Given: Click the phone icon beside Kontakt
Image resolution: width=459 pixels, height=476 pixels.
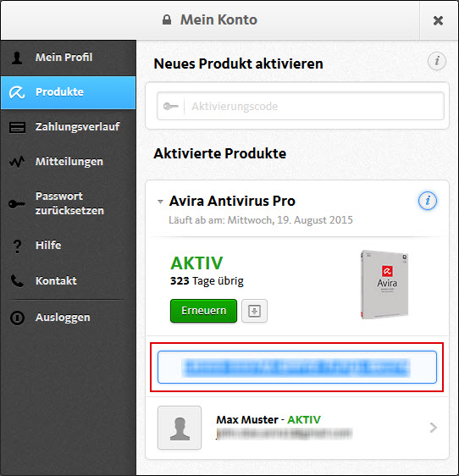Looking at the screenshot, I should click(x=17, y=281).
